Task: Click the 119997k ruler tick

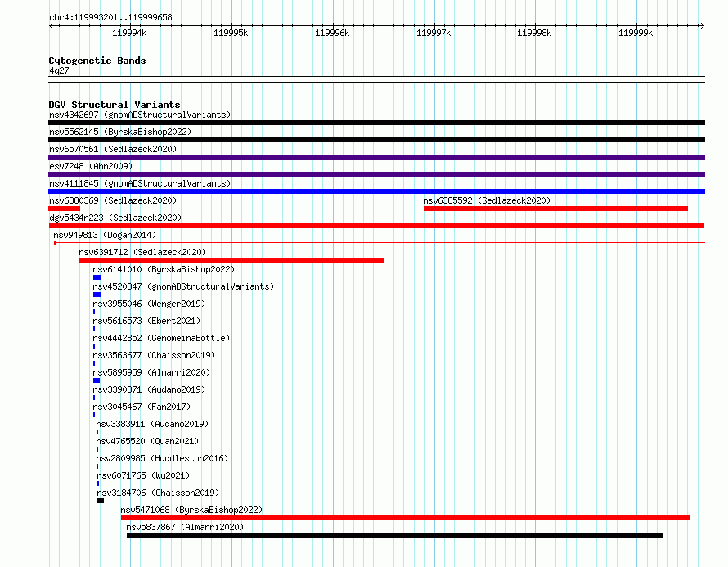Action: click(434, 33)
